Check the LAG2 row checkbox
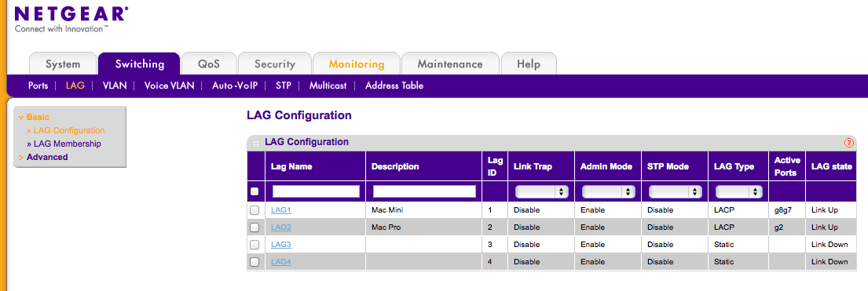This screenshot has width=868, height=291. tap(255, 227)
